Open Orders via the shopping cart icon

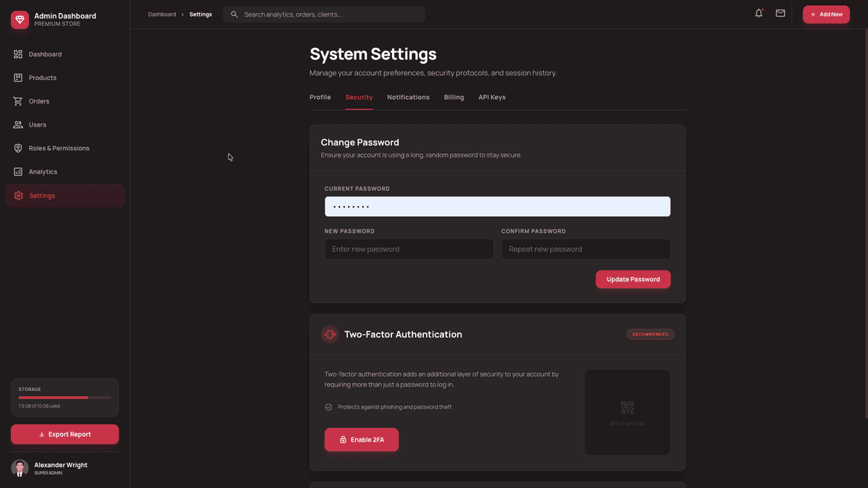click(x=17, y=101)
